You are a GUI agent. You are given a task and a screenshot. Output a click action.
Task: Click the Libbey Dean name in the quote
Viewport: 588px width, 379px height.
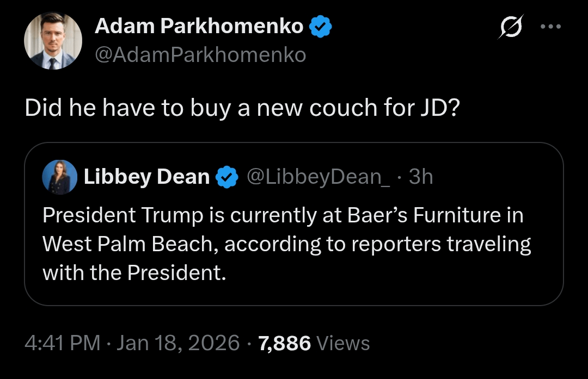point(146,177)
